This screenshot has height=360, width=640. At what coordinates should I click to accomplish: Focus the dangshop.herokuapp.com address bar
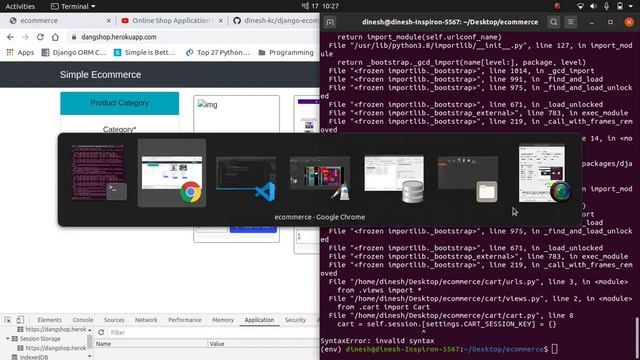(x=118, y=37)
